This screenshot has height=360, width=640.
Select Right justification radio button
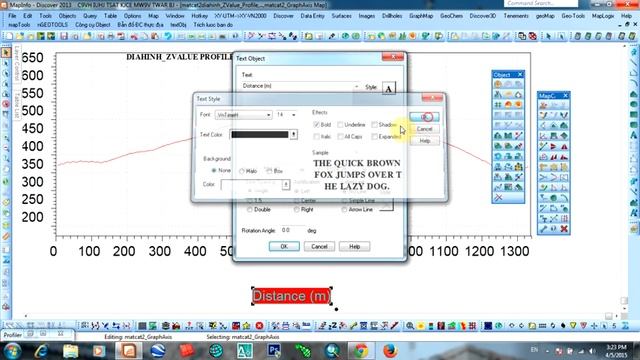tap(296, 209)
